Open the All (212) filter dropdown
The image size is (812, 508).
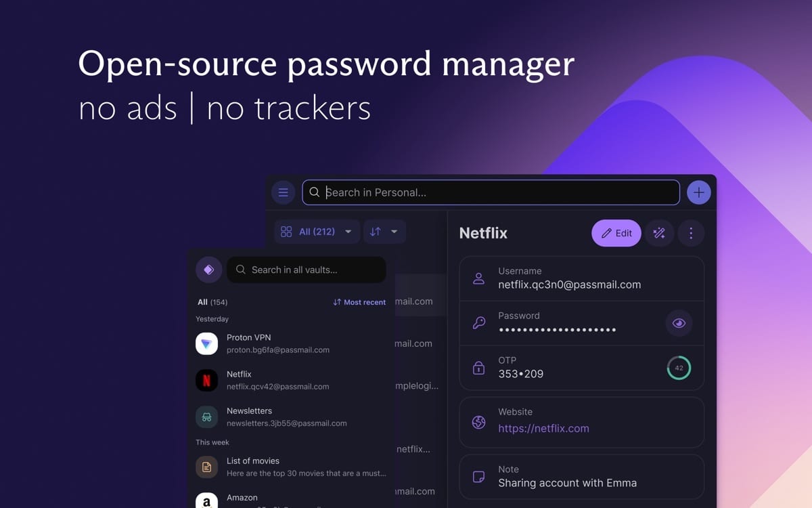317,232
